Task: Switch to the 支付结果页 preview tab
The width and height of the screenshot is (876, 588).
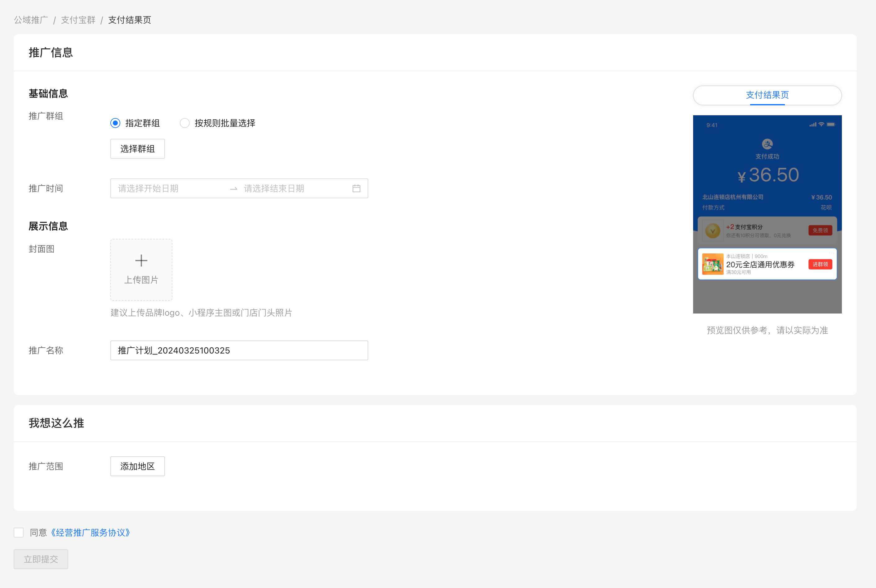Action: click(x=767, y=95)
